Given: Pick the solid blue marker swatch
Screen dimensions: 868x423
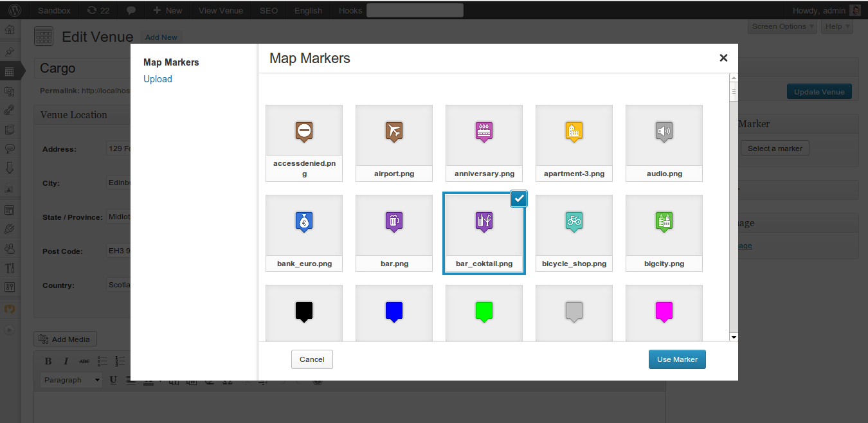Looking at the screenshot, I should click(394, 312).
